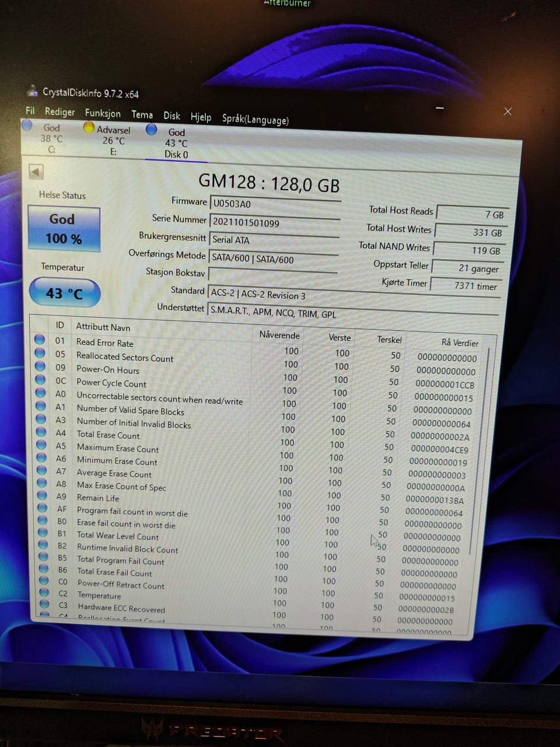The width and height of the screenshot is (560, 747).
Task: Click the status orb for Maximum Erase Count
Action: (x=41, y=445)
